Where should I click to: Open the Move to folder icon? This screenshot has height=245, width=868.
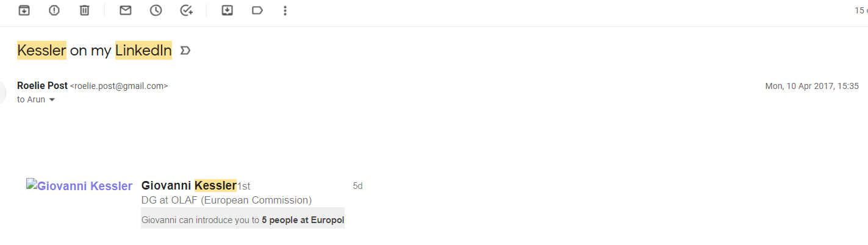[228, 10]
